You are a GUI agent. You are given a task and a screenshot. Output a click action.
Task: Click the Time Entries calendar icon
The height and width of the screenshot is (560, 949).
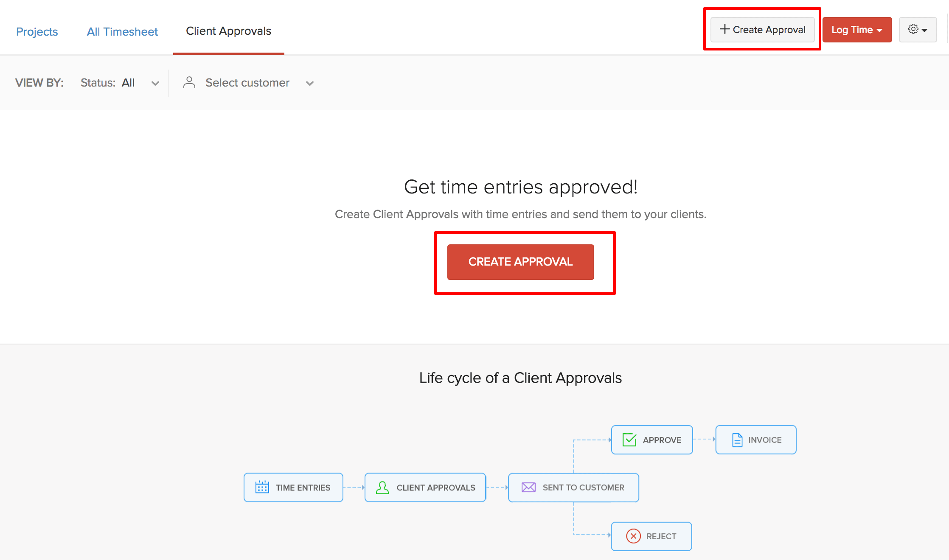pos(262,487)
